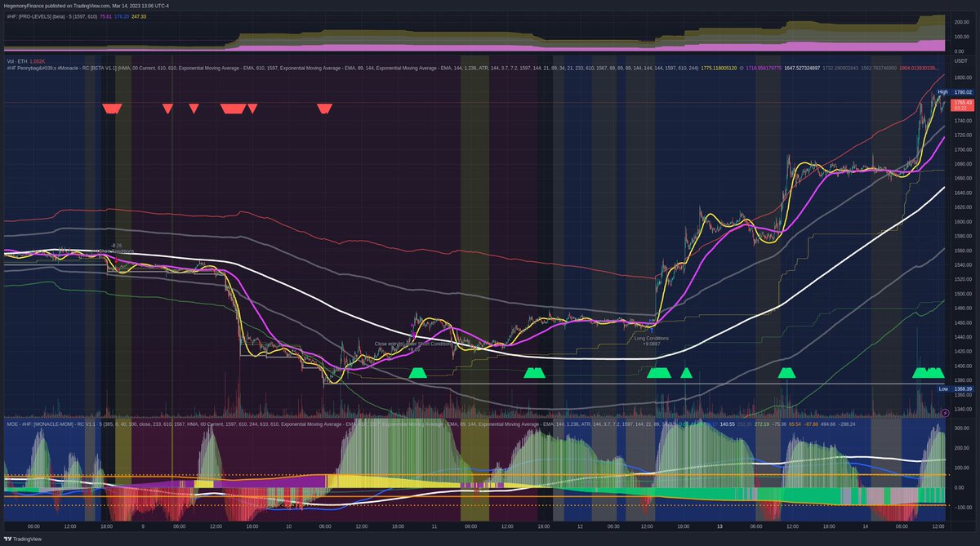Image resolution: width=980 pixels, height=546 pixels.
Task: Click the leftmost red short signal marker
Action: pos(112,108)
